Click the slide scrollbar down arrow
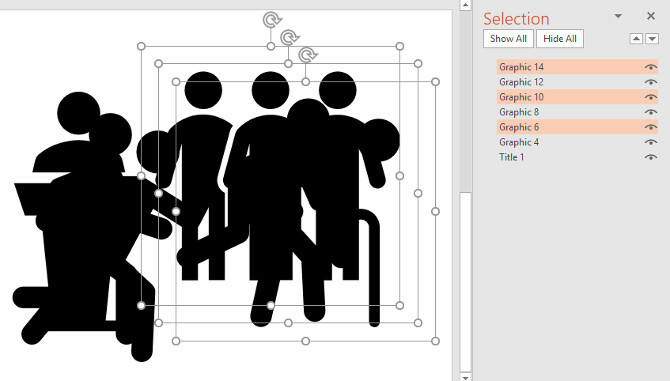Viewport: 670px width, 381px height. point(465,377)
